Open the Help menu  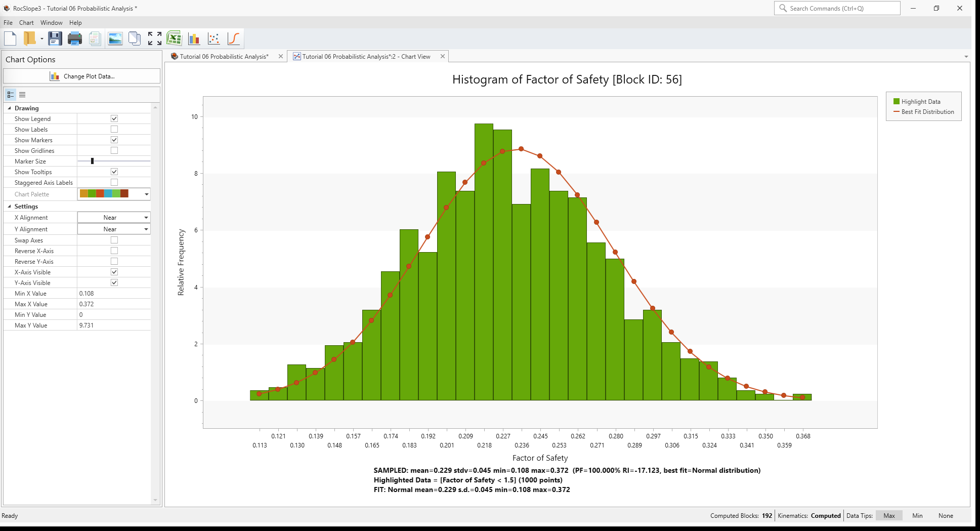tap(75, 23)
